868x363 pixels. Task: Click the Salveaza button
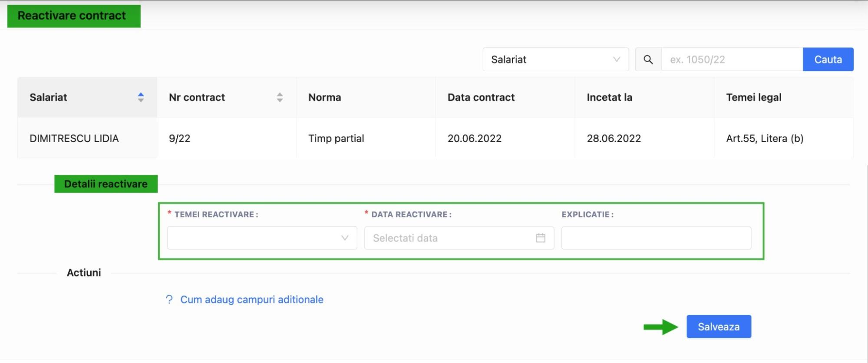[x=719, y=326]
